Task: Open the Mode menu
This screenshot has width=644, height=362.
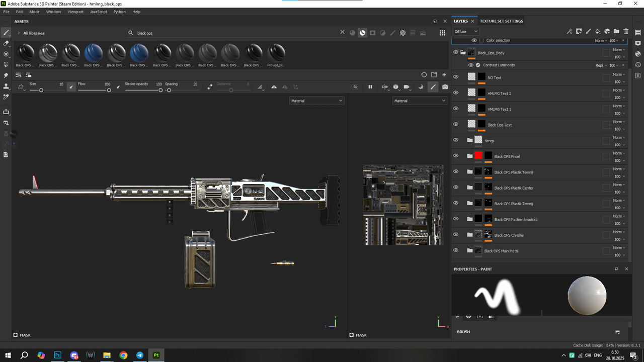Action: (x=35, y=12)
